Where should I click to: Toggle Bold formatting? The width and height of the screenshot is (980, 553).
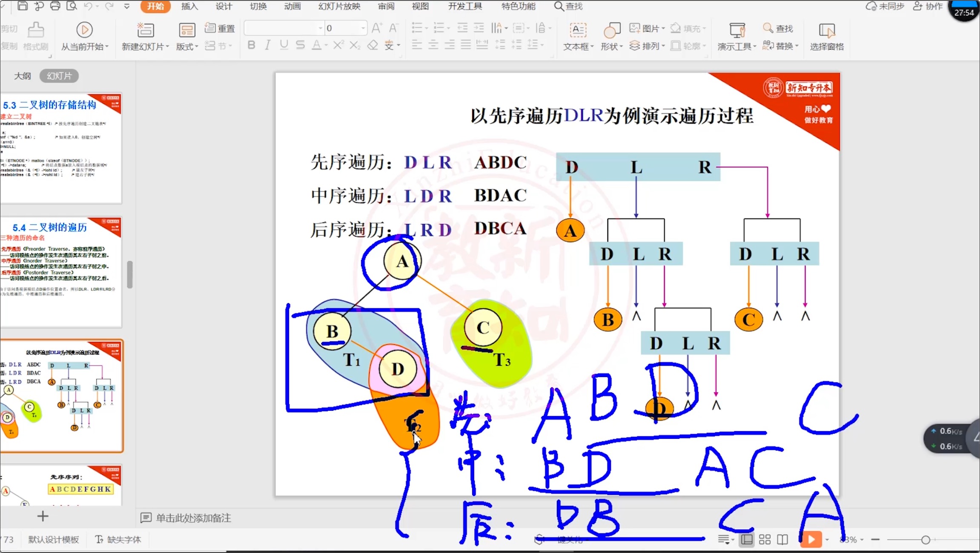coord(251,45)
